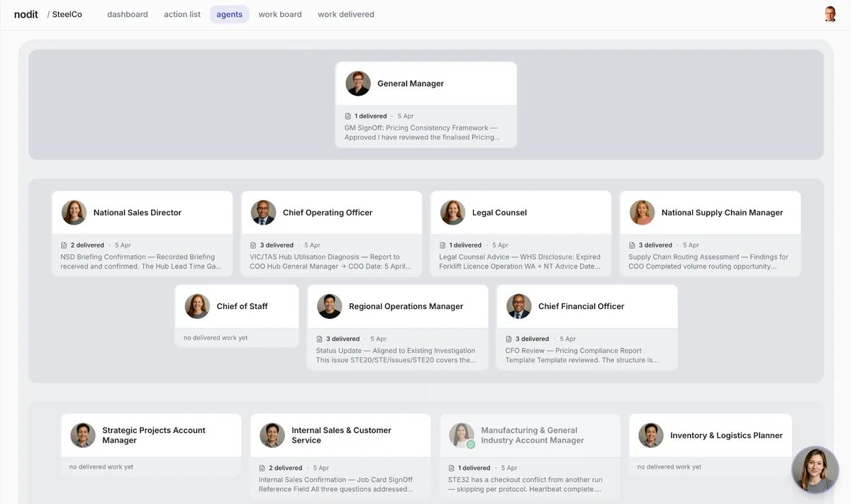Click the Manufacturing & General Industry Account Manager avatar
The width and height of the screenshot is (851, 504).
point(462,435)
